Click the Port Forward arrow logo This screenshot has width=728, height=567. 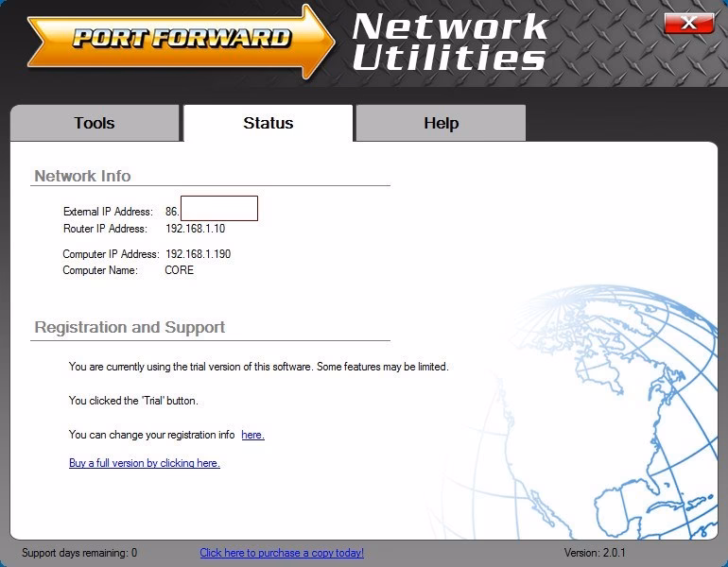tap(182, 41)
